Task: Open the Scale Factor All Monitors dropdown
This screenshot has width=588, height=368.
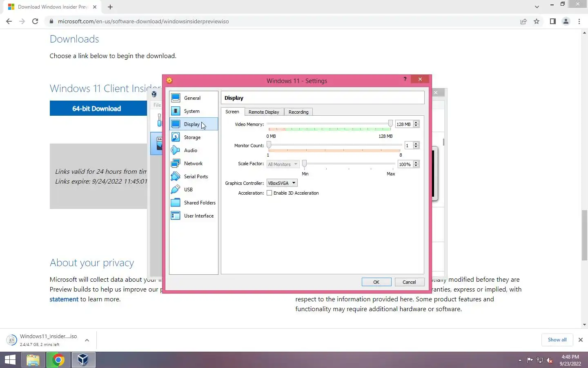Action: (x=283, y=164)
